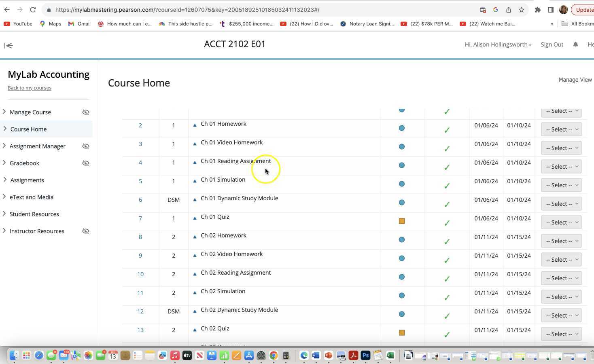
Task: Open the Hi, Alison Hollingsworth account dropdown
Action: tap(497, 44)
